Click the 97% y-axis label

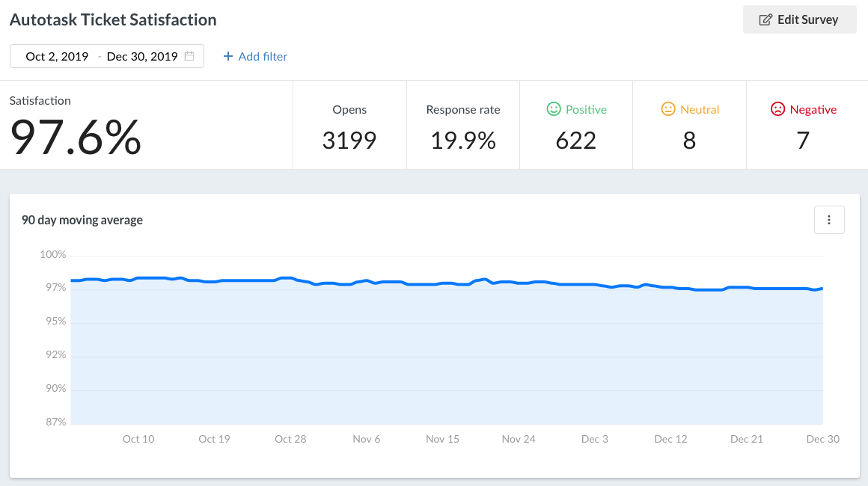coord(56,288)
